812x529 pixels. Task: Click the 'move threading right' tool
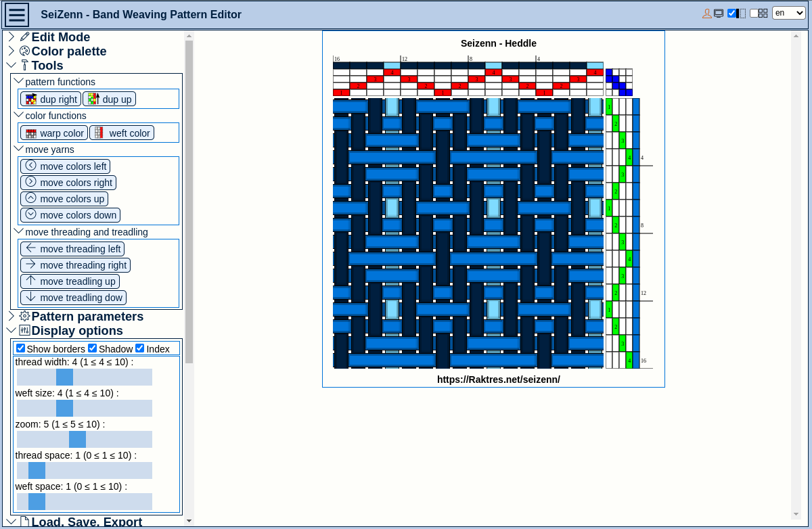point(74,264)
